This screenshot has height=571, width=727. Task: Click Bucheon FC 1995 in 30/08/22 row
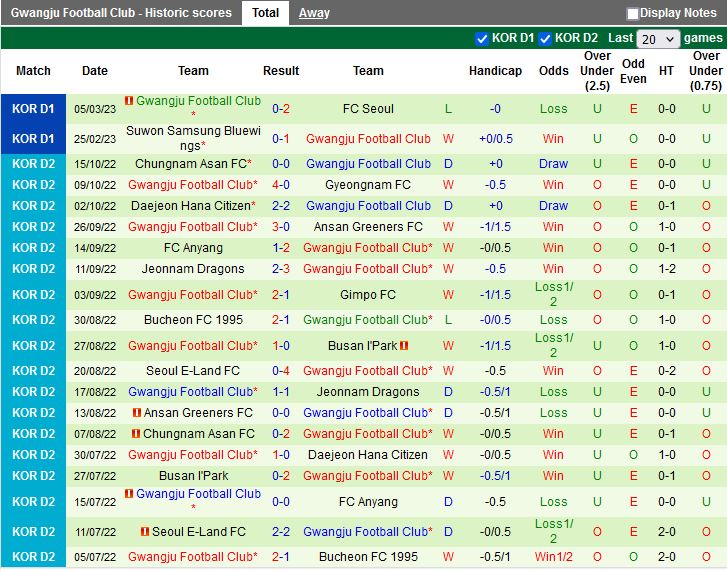click(193, 320)
